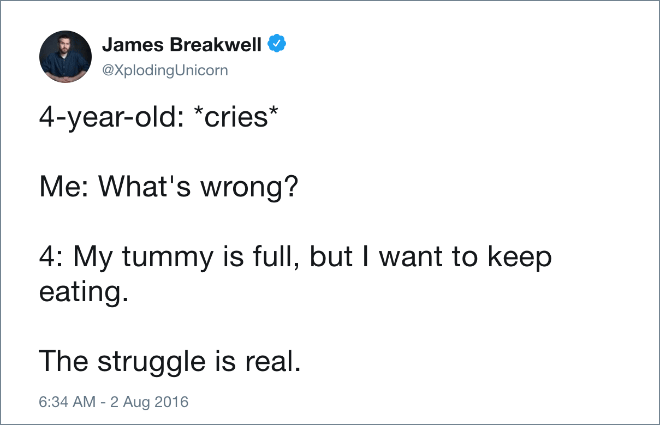Click the word "eating." in the tweet
Viewport: 660px width, 425px height.
pyautogui.click(x=84, y=292)
